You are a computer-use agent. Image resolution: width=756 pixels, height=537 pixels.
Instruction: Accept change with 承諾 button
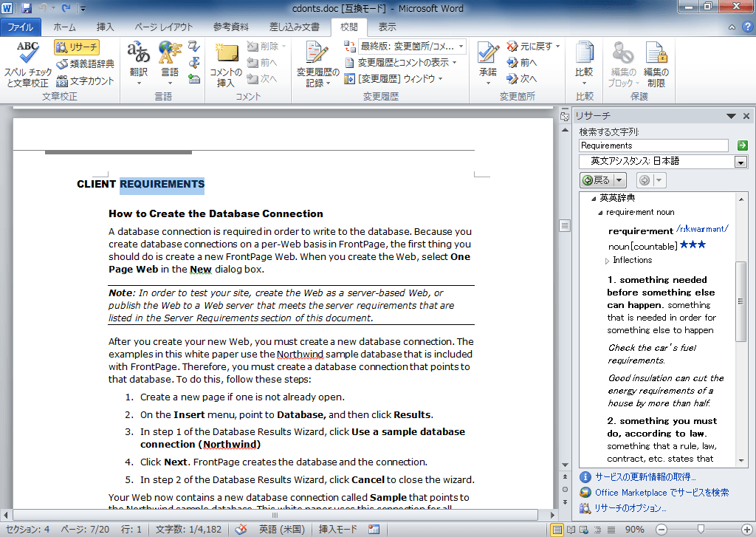click(x=488, y=65)
